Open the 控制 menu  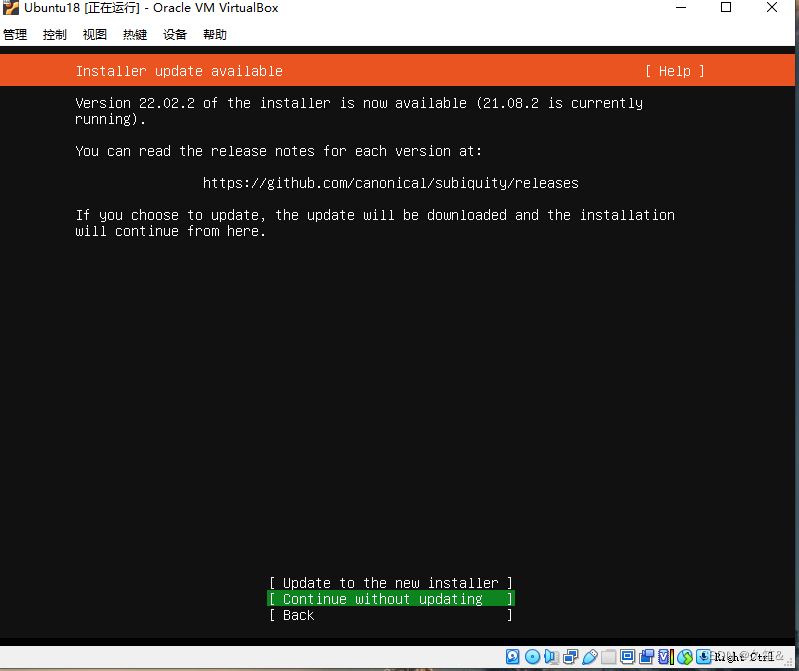pos(55,35)
